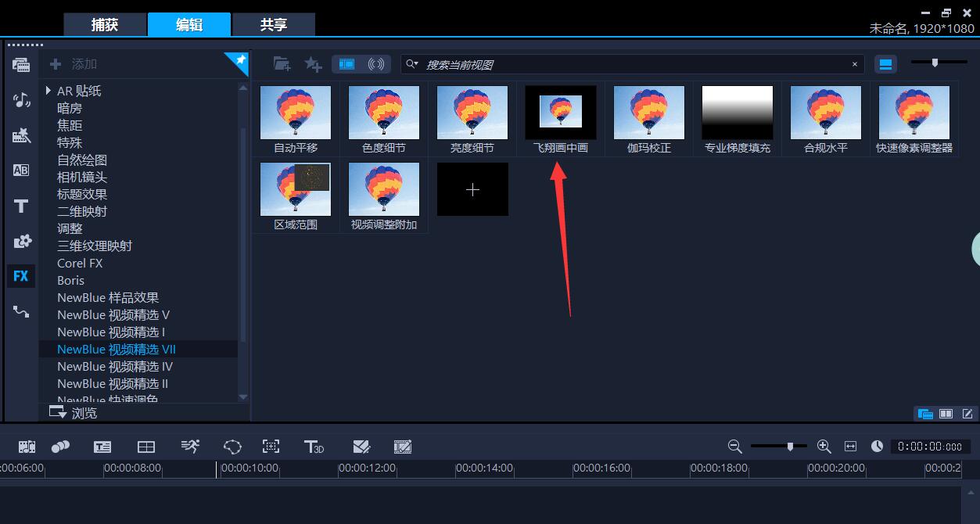
Task: Click the 3D Title editor icon
Action: tap(314, 447)
